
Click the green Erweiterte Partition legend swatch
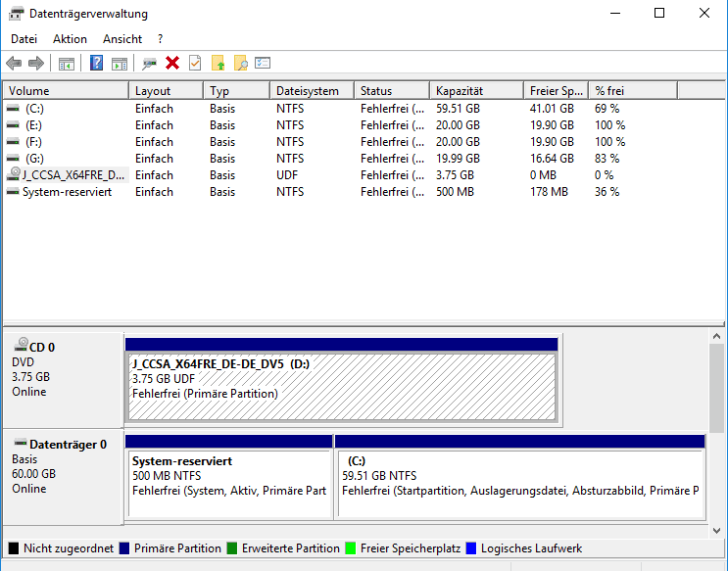click(231, 548)
